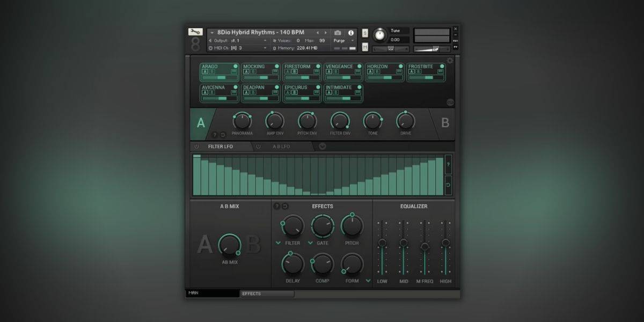
Task: Switch to the A B LFO tab
Action: coord(281,147)
